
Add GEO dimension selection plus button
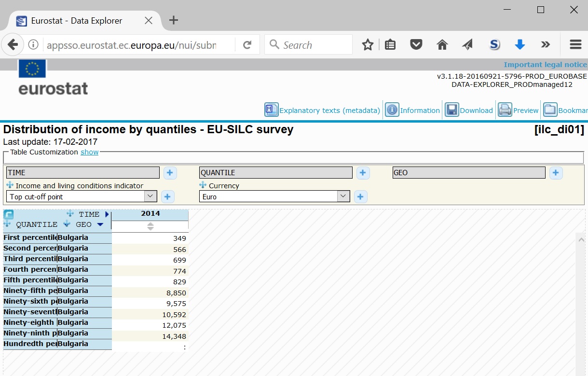click(x=556, y=173)
